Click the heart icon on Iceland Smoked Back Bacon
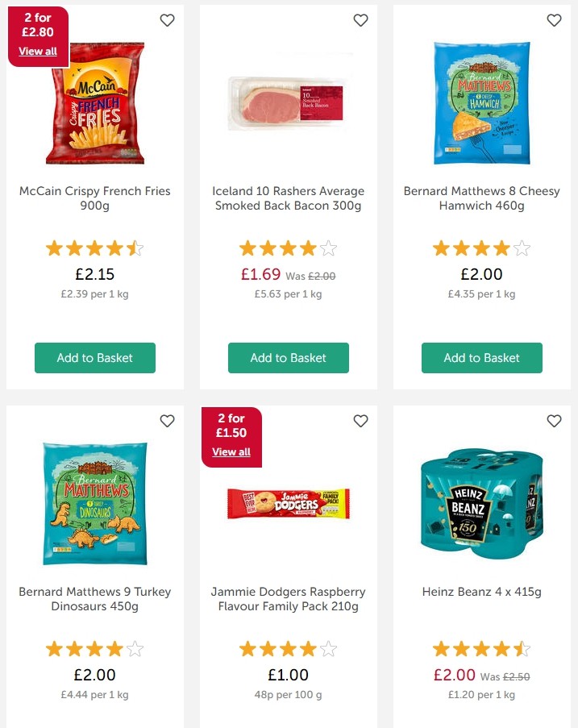 (x=360, y=20)
